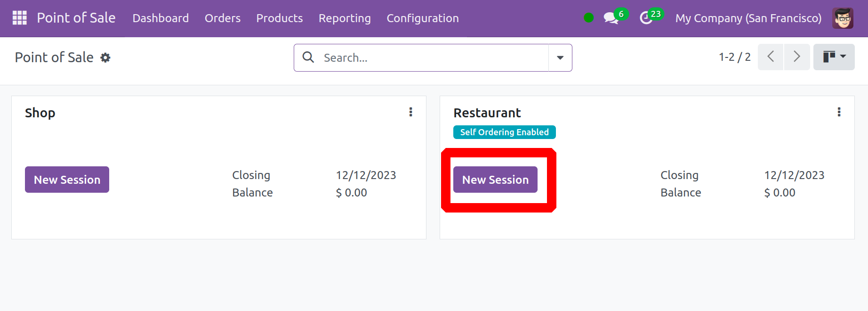Open the Restaurant card three-dot menu

(839, 112)
